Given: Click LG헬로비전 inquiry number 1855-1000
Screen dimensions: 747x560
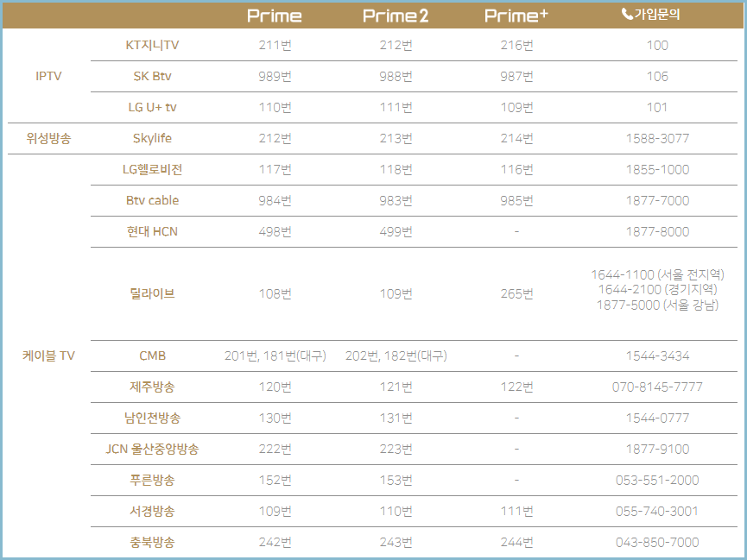Looking at the screenshot, I should (x=657, y=169).
